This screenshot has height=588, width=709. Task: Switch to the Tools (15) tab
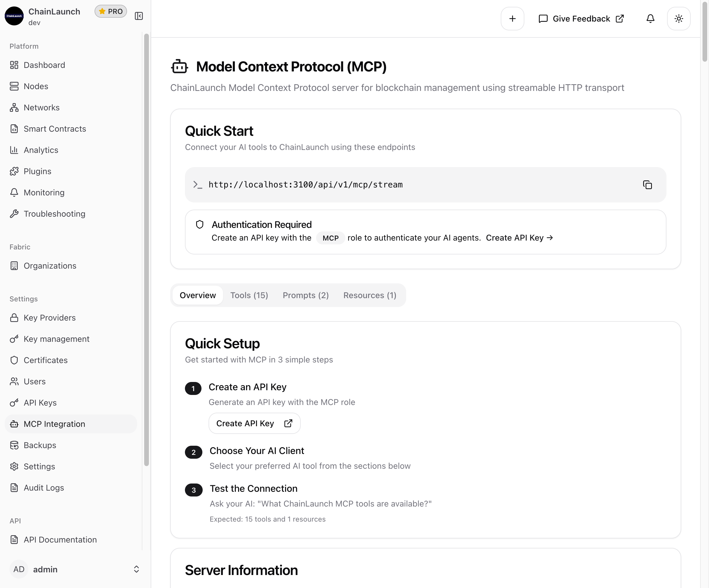coord(249,295)
